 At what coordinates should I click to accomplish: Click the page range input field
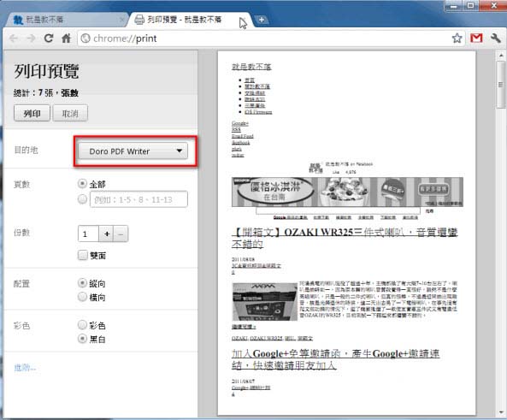pos(139,199)
